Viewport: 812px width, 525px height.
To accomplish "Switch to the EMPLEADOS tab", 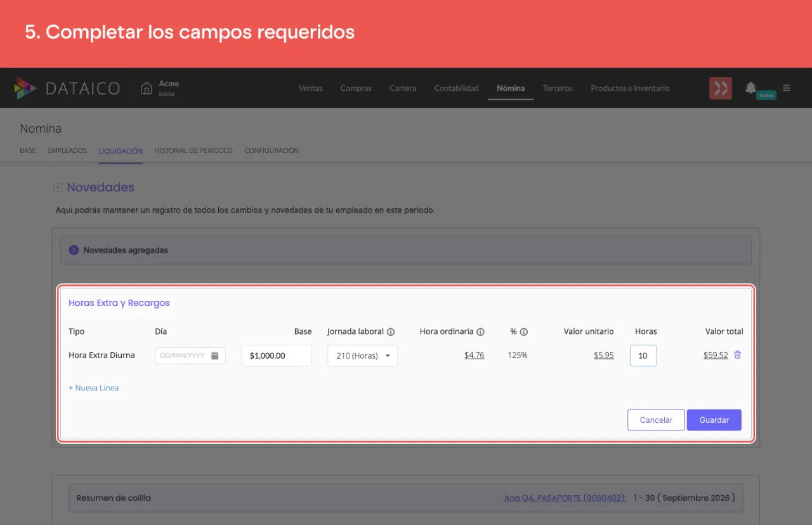I will (67, 150).
